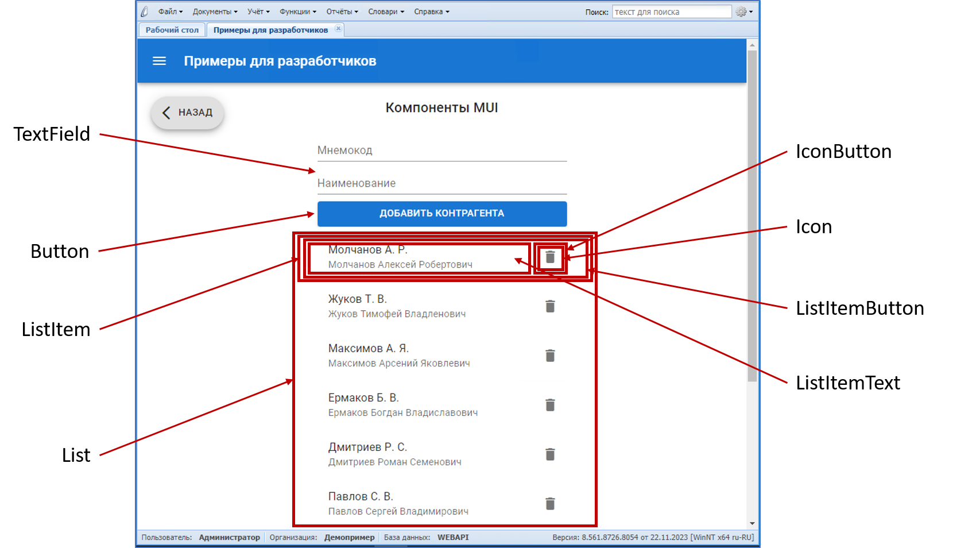Delete the Молчанов А. Р. entry
This screenshot has height=548, width=980.
(x=549, y=257)
